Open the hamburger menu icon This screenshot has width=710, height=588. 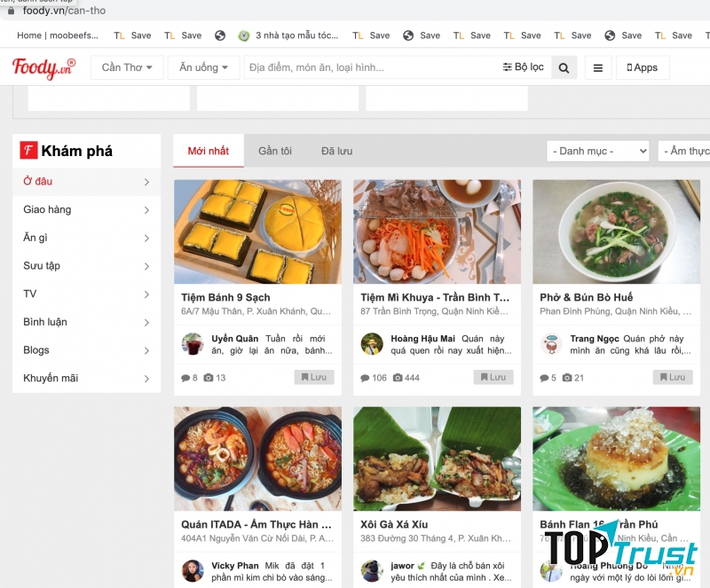pos(598,67)
